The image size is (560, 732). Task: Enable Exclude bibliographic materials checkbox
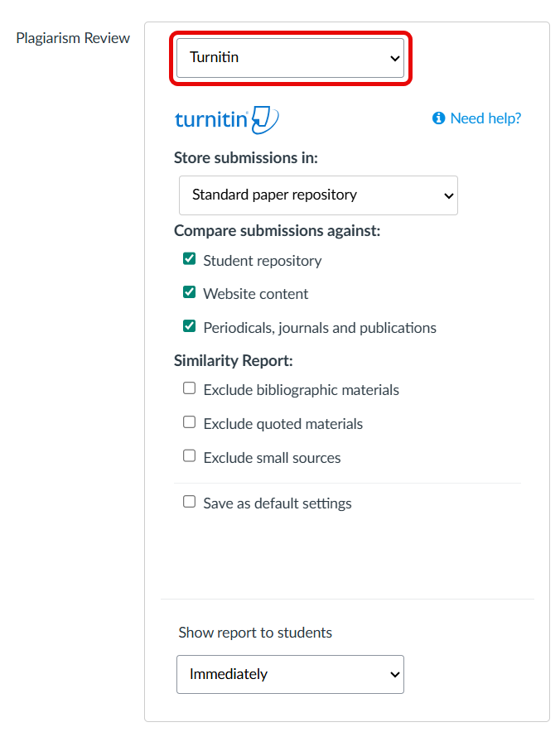[x=190, y=388]
